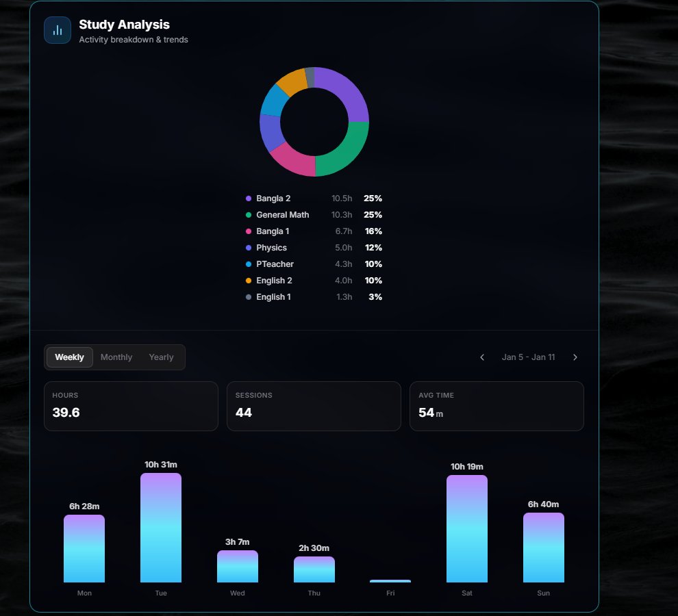
Task: Click the blue PTeacher donut segment
Action: [x=274, y=101]
